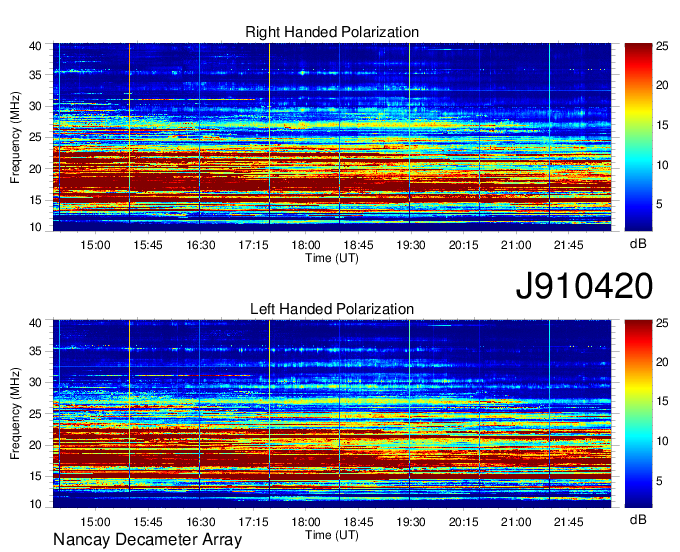Click the "10" frequency tick of Left Handed plot
Screen dimensions: 680x552
(x=36, y=504)
